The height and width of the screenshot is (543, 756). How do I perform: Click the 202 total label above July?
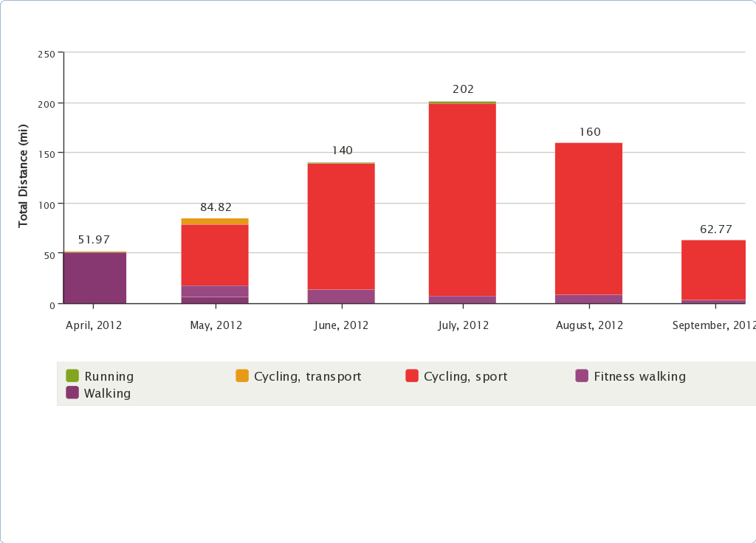[x=463, y=89]
